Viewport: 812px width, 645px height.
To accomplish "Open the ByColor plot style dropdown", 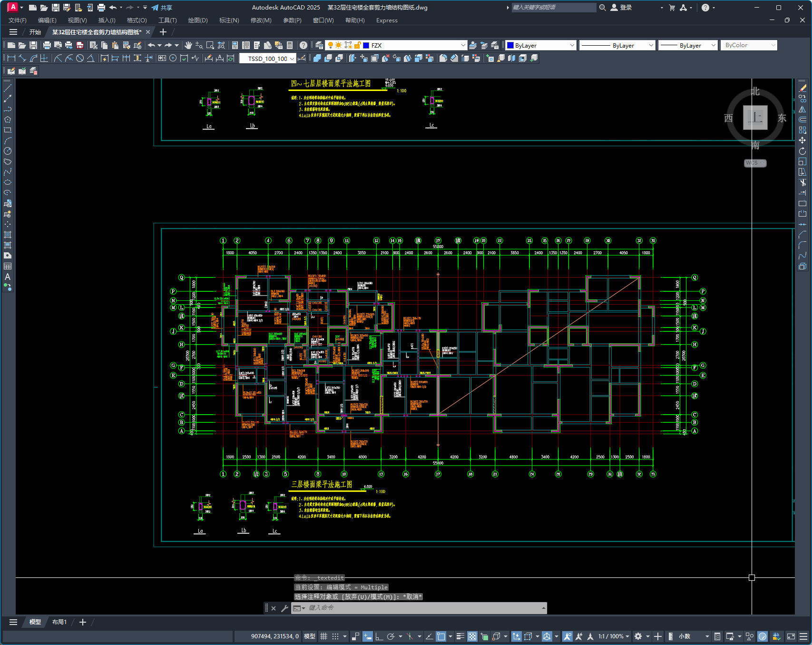I will [x=749, y=45].
